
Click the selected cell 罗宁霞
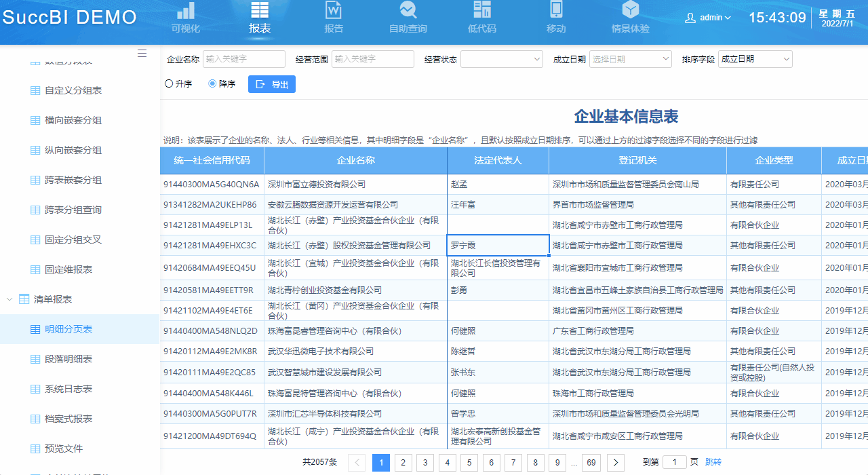[x=498, y=245]
